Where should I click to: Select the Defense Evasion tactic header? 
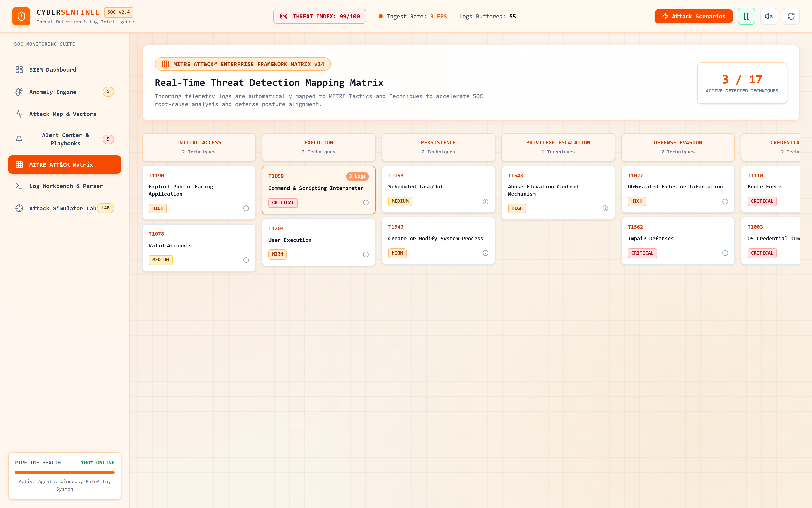pos(678,147)
